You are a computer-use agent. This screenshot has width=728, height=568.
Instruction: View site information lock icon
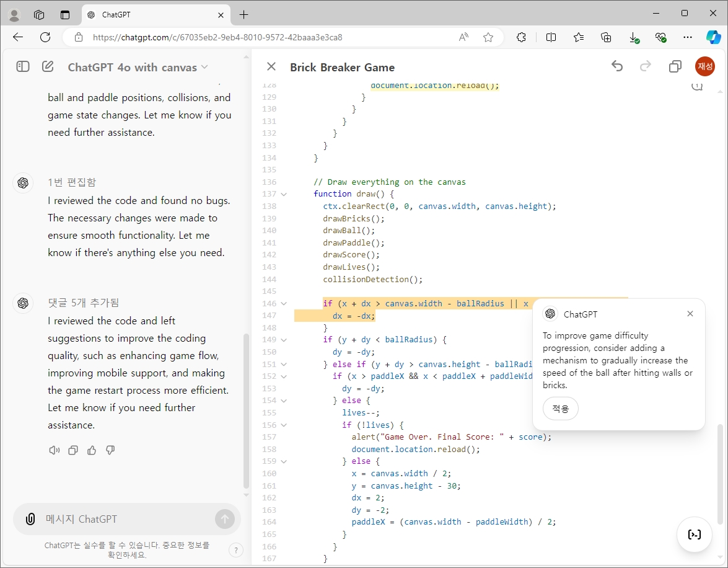pyautogui.click(x=79, y=37)
